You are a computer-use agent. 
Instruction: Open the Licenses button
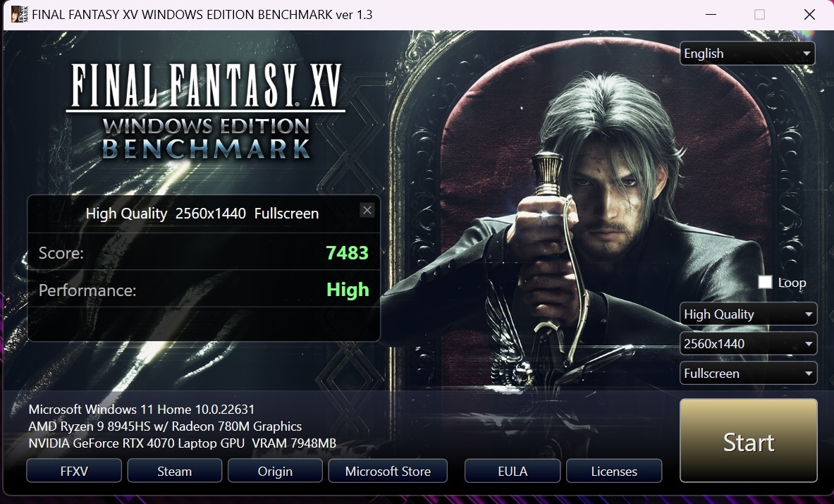click(614, 472)
